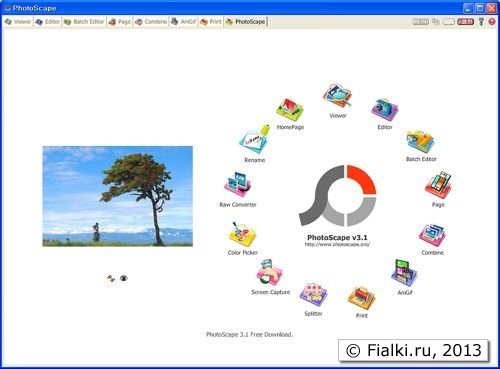This screenshot has height=369, width=500.
Task: Toggle the eye icon below the tree photo
Action: (124, 278)
